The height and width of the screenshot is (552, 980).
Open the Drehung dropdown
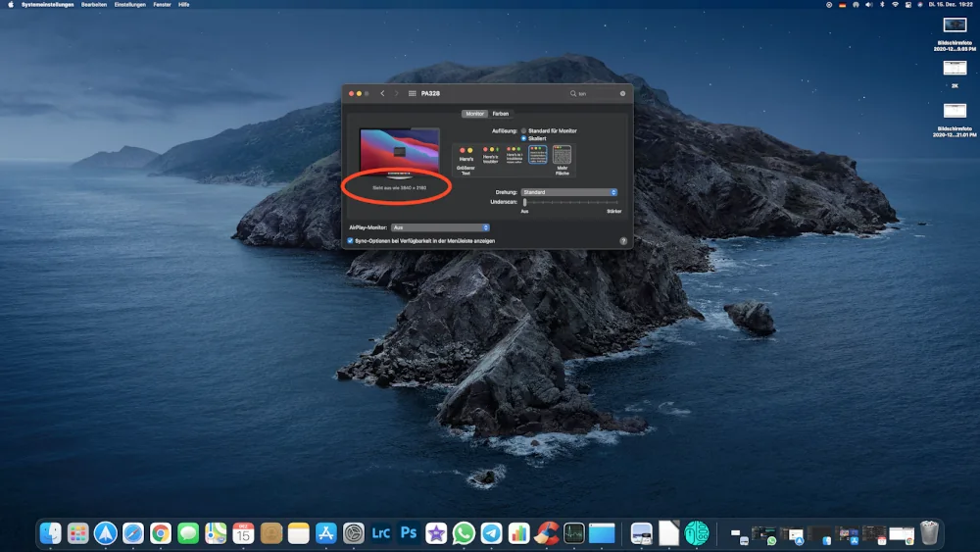[x=569, y=192]
